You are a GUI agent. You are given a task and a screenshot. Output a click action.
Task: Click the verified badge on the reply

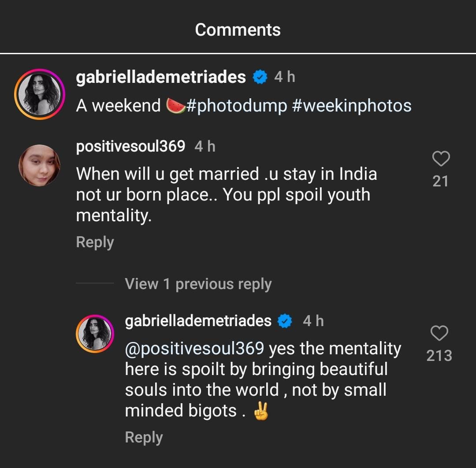point(286,321)
